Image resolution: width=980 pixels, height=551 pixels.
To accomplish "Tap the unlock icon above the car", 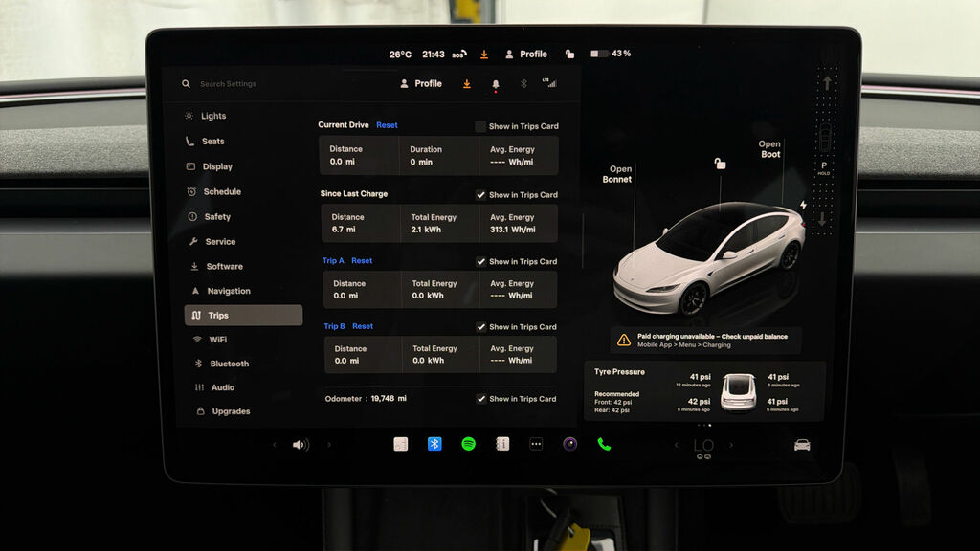I will pyautogui.click(x=720, y=164).
